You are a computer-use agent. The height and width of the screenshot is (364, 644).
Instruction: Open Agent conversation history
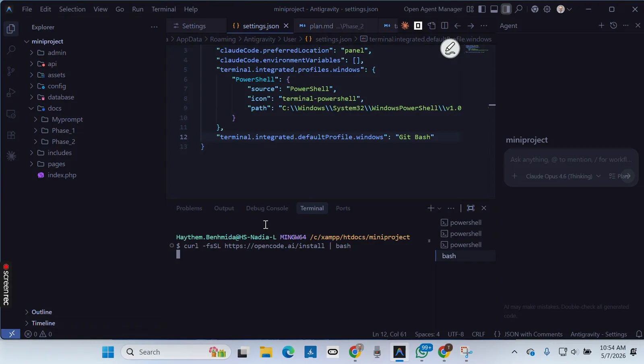(613, 25)
